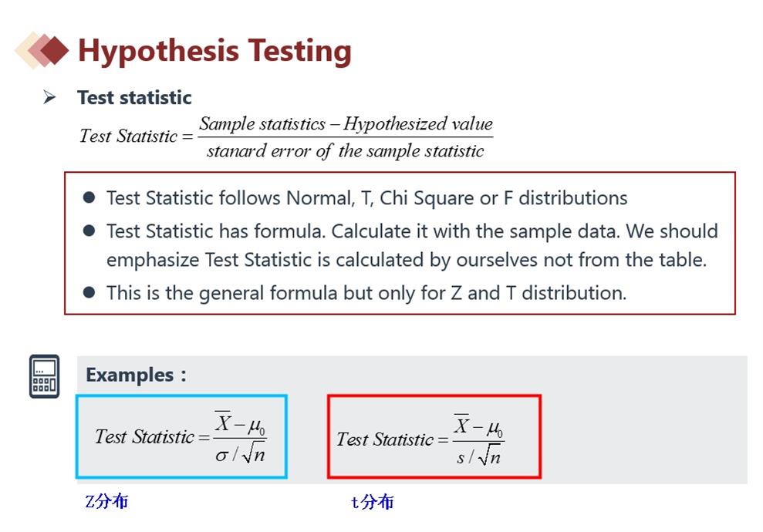This screenshot has width=763, height=532.
Task: Click the first bullet dot in red box
Action: (x=89, y=197)
